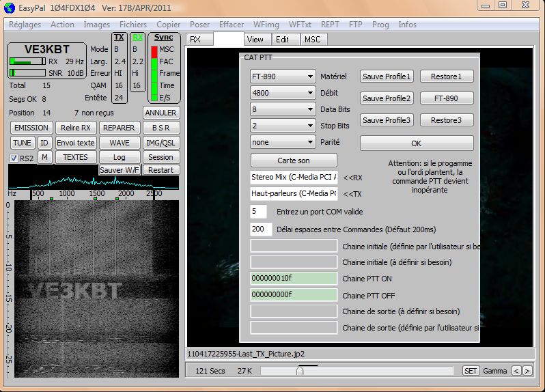Toggle the RS2 checkbox

[14, 158]
